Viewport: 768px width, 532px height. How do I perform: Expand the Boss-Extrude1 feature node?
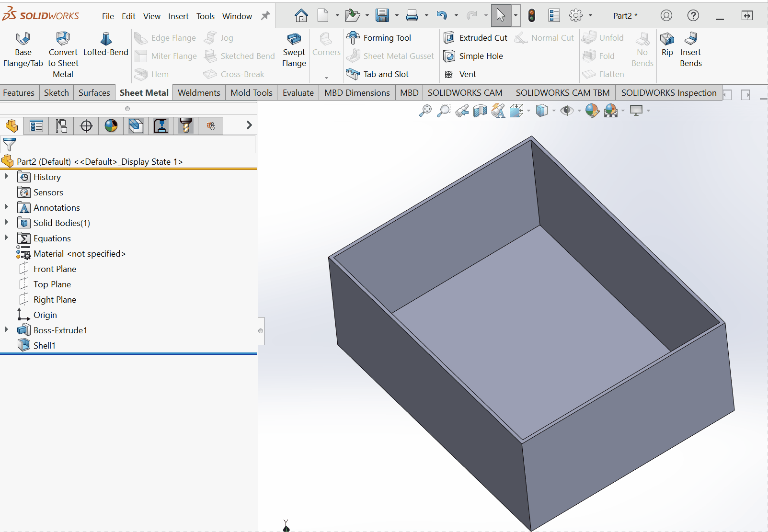point(7,330)
